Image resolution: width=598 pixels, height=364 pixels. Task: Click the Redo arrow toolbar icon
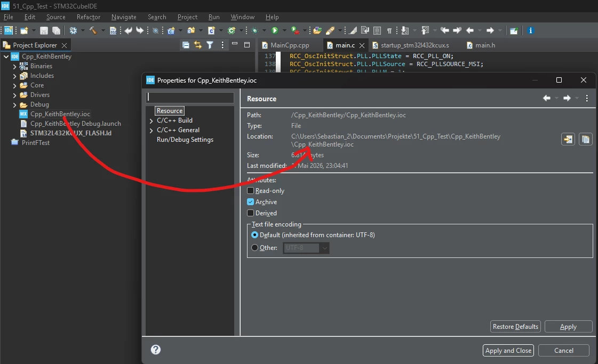point(140,30)
